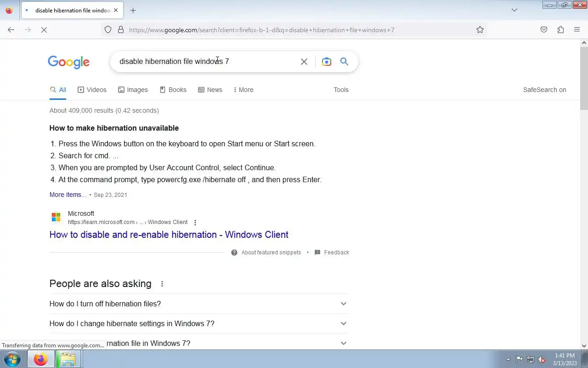Open network status tray icon
This screenshot has width=588, height=368.
tap(531, 360)
